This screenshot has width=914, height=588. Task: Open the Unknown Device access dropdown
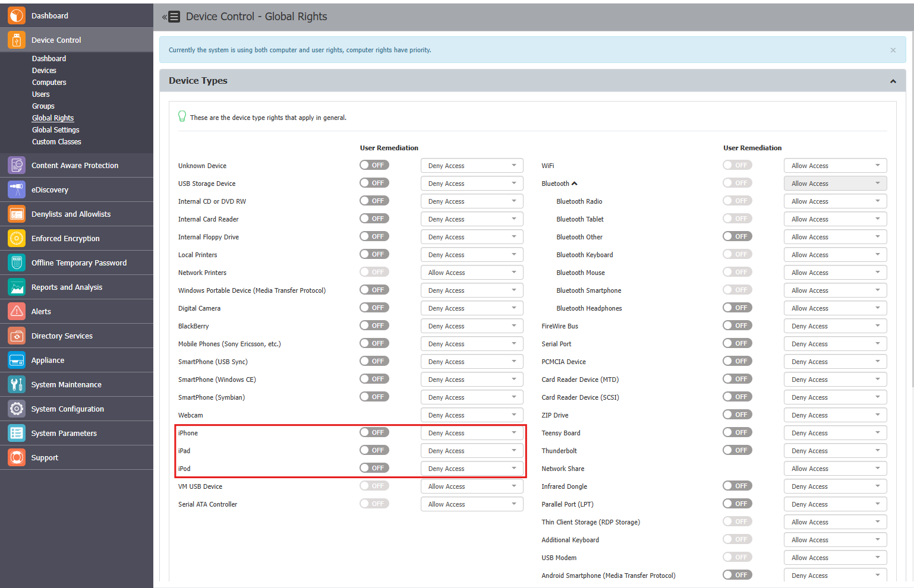[x=472, y=166]
